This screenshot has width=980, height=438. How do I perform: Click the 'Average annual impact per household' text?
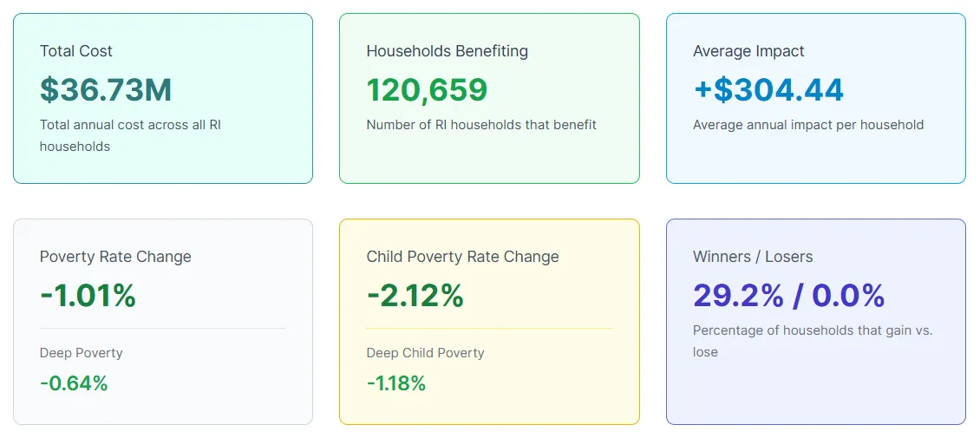[x=808, y=125]
